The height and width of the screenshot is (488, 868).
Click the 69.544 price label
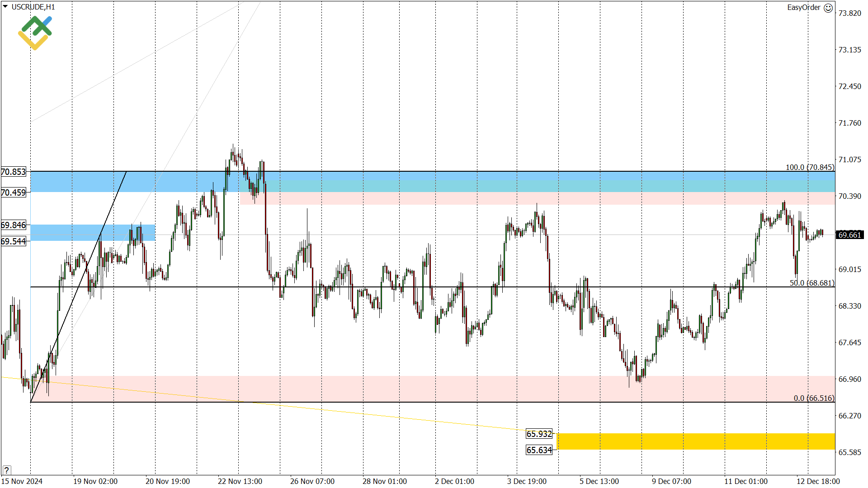14,241
